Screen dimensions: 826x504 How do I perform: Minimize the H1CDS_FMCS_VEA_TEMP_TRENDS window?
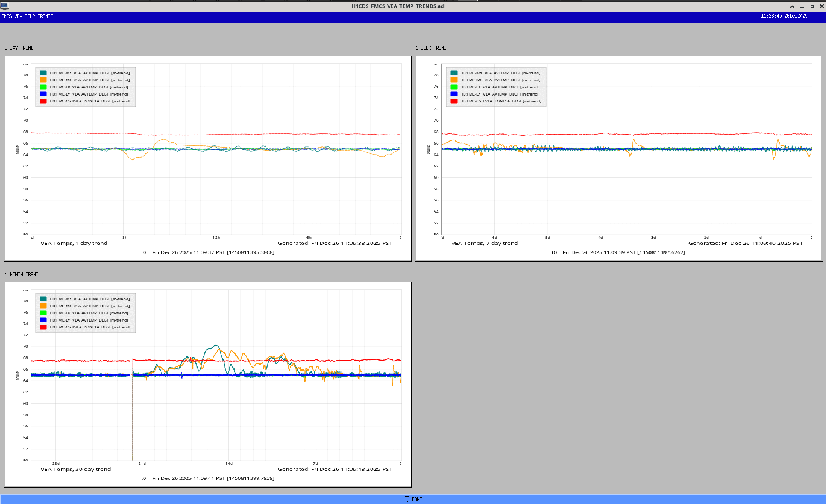(802, 6)
